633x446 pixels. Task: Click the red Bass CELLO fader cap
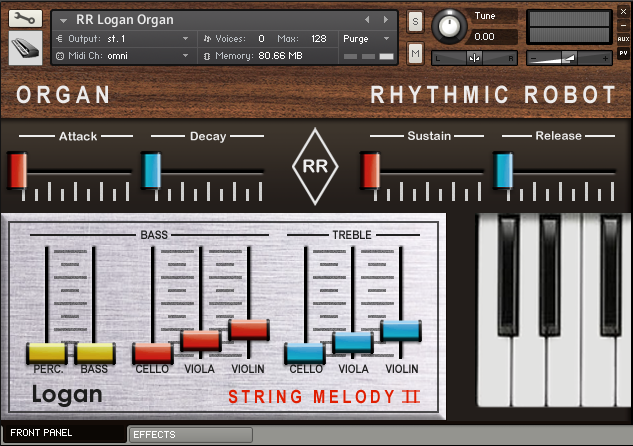(x=153, y=353)
